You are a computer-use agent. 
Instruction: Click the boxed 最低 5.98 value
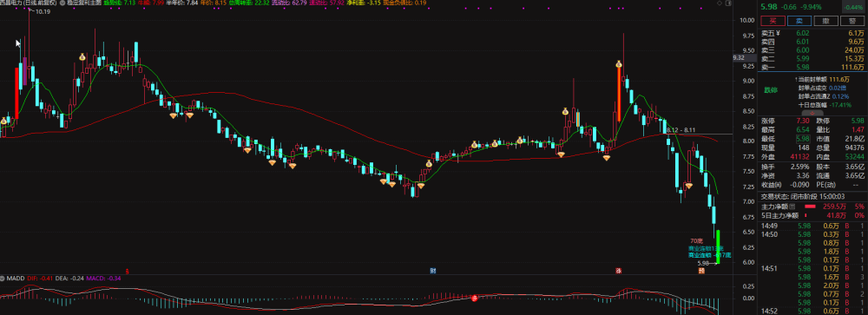[x=803, y=138]
